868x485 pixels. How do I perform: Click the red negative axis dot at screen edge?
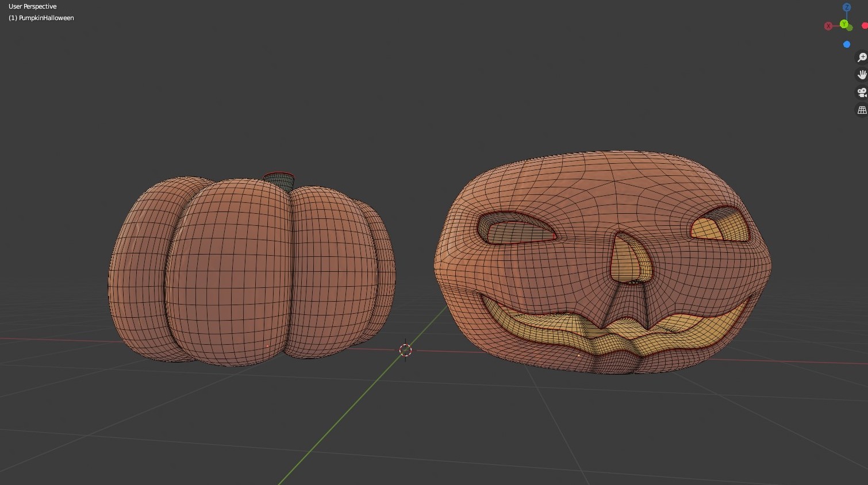pyautogui.click(x=865, y=26)
